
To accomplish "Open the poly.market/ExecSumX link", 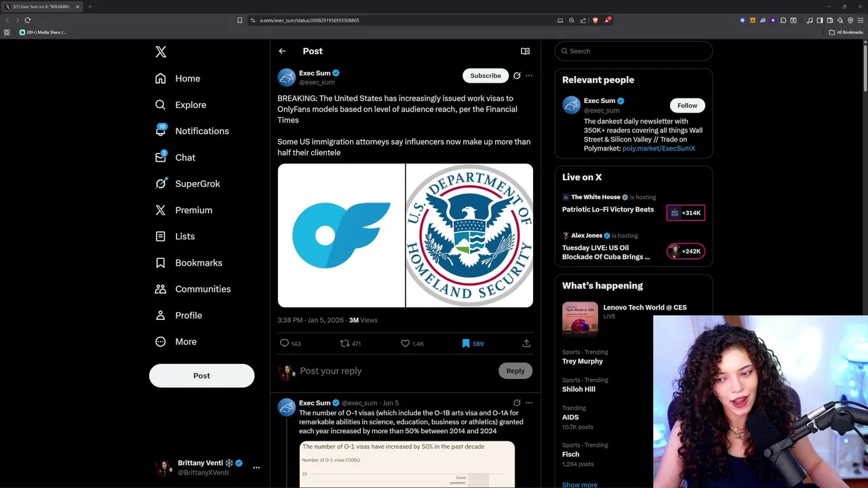I will [658, 148].
